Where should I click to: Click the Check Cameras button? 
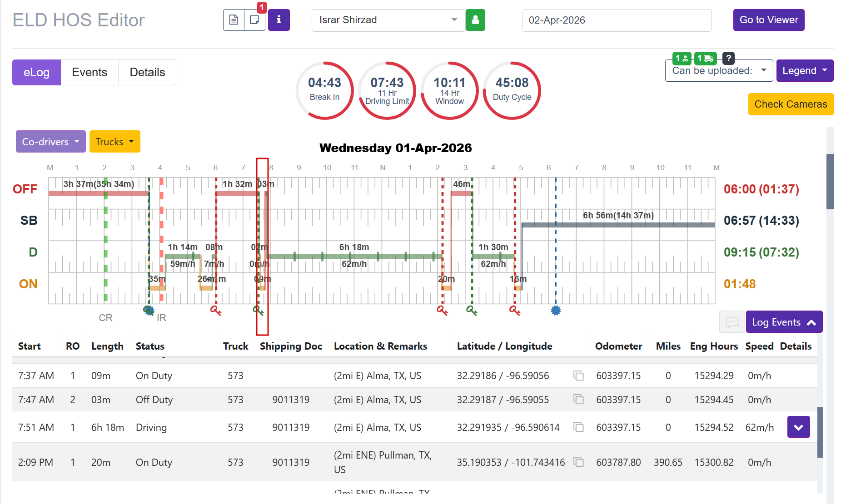(791, 104)
